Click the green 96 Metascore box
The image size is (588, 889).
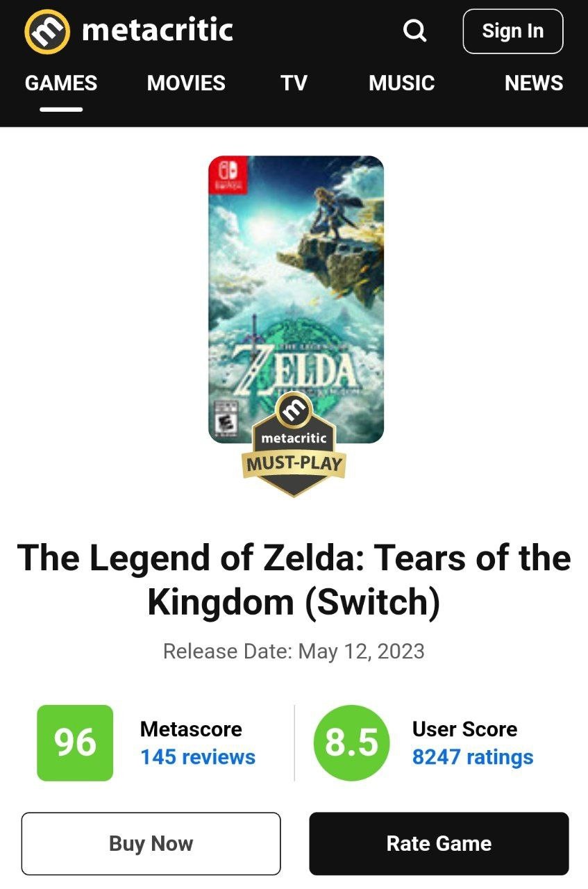75,742
